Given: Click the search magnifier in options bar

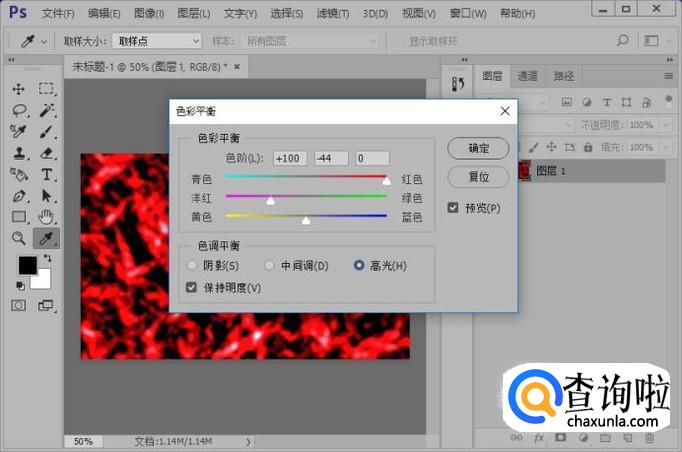Looking at the screenshot, I should [622, 41].
